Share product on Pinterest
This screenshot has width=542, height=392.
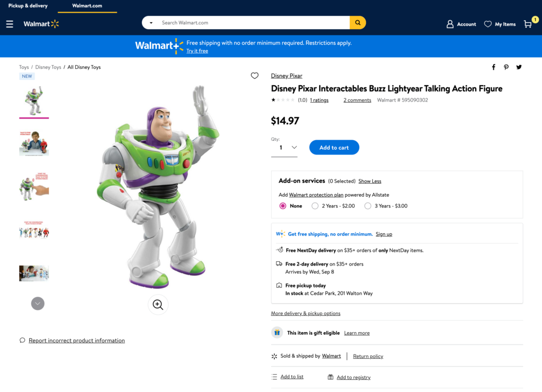[x=506, y=67]
